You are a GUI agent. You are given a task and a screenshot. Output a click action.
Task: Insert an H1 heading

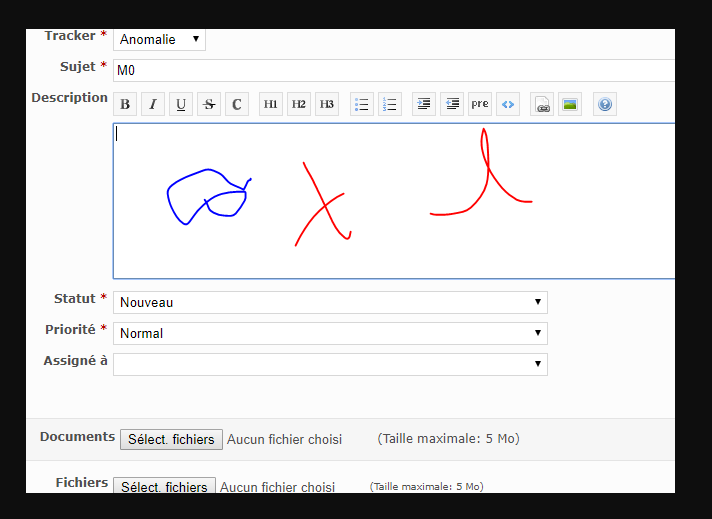(271, 104)
